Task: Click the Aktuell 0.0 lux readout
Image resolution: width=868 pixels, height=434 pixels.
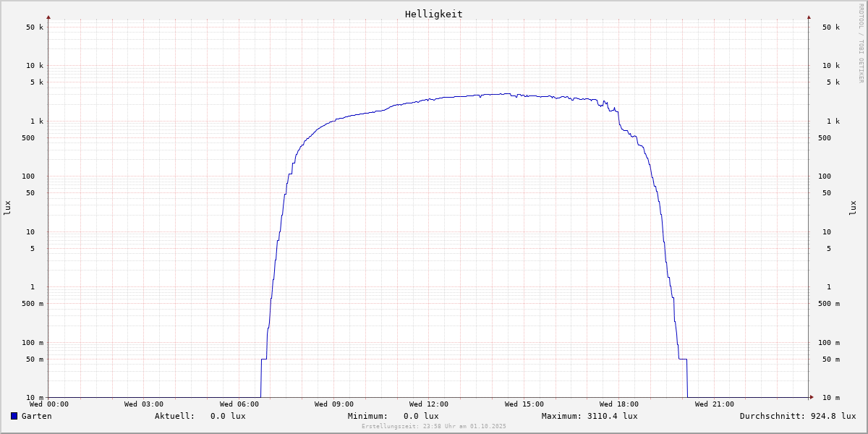Action: [200, 416]
